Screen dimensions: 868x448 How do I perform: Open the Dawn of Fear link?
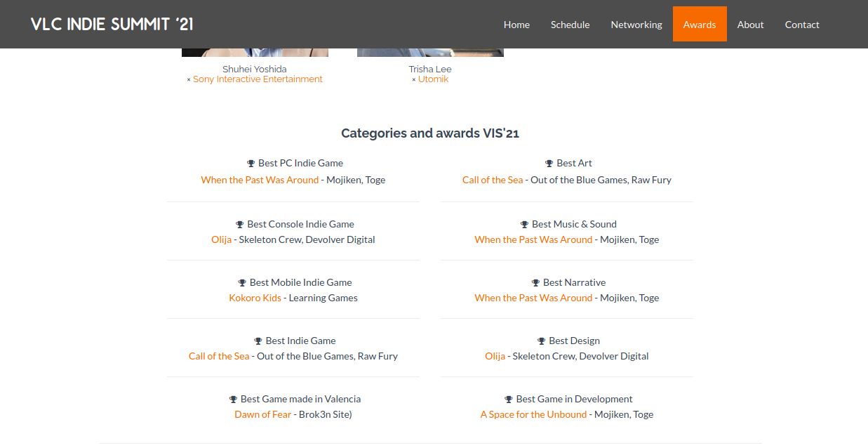[262, 414]
